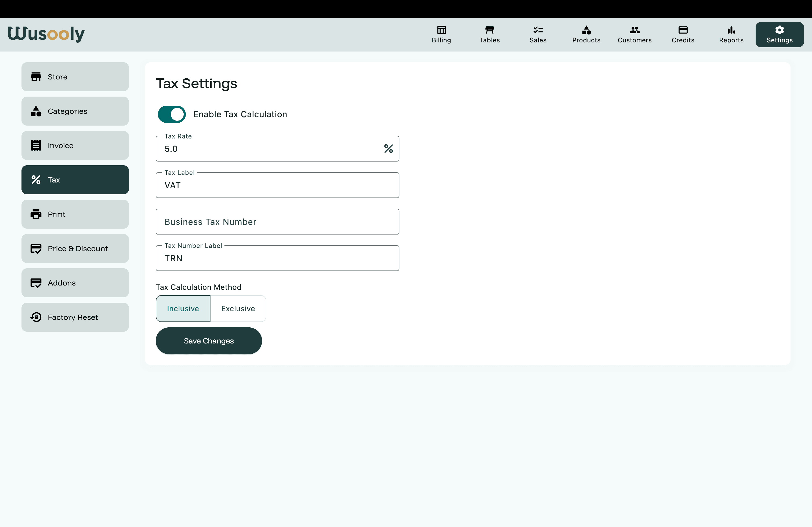Go to Tables via its icon
Viewport: 812px width, 527px height.
[490, 30]
